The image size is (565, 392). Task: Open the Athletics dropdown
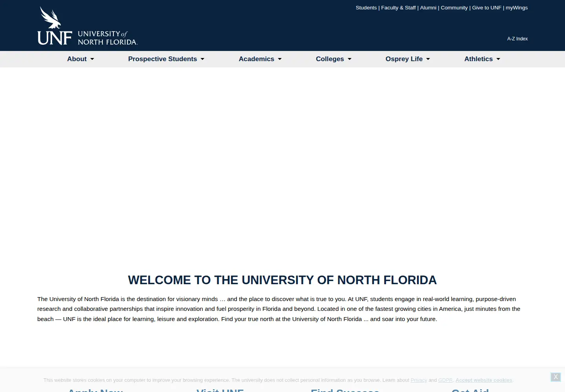pyautogui.click(x=482, y=59)
